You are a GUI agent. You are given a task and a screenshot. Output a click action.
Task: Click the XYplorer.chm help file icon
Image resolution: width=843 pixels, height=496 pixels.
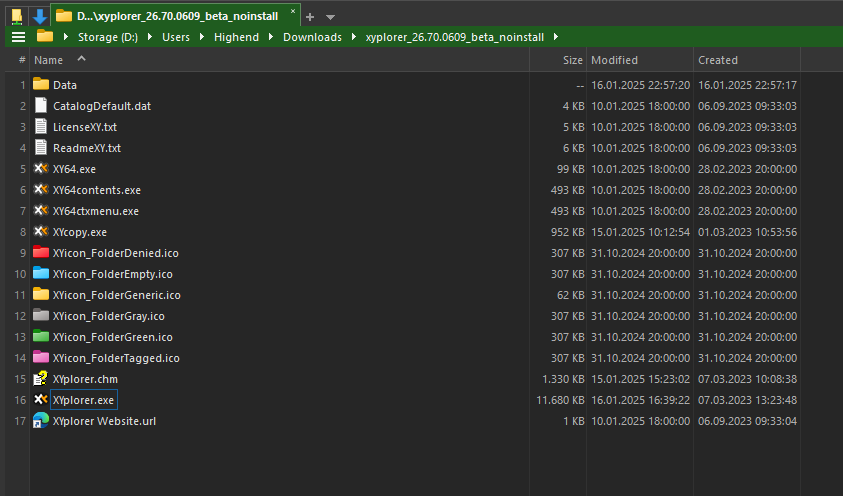pyautogui.click(x=41, y=379)
